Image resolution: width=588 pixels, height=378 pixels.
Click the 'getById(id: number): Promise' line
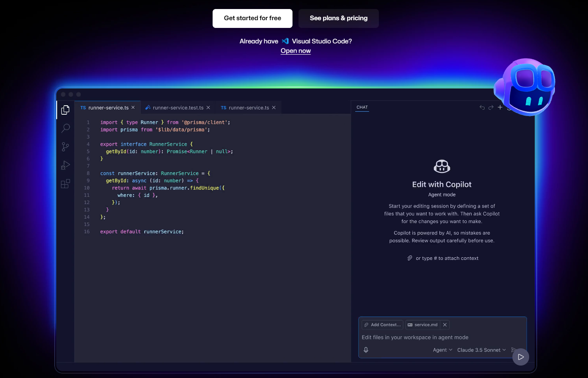tap(169, 152)
